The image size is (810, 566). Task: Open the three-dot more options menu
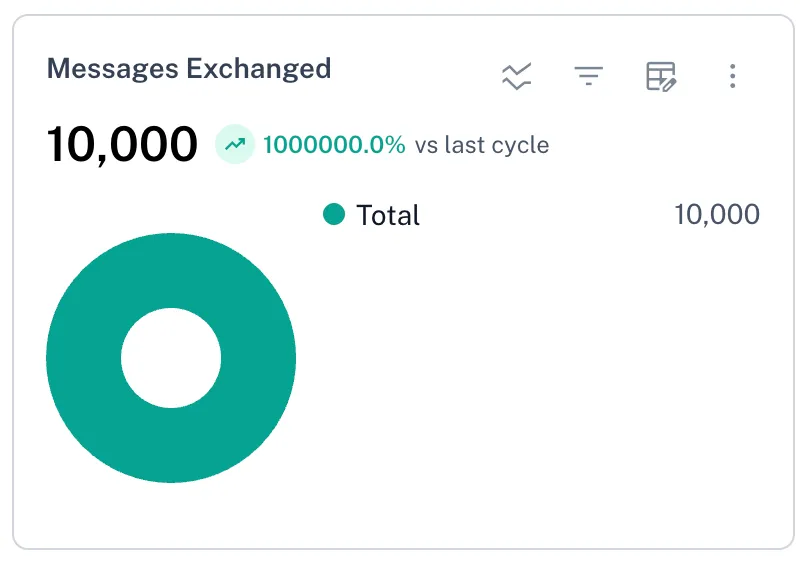[733, 76]
